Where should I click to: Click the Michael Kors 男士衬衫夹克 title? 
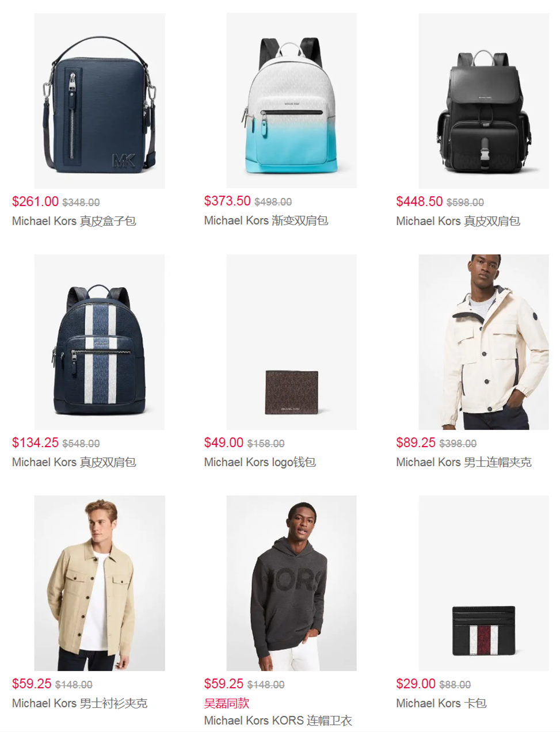coord(80,703)
